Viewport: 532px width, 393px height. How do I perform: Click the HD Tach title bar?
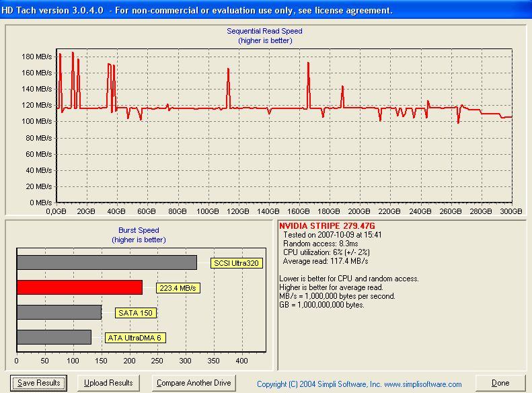point(266,10)
